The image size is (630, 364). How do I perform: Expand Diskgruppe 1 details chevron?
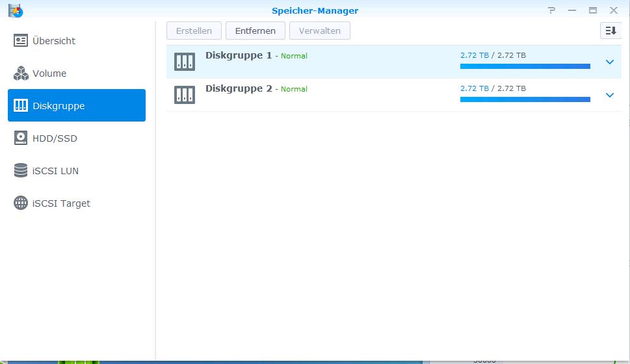(609, 62)
